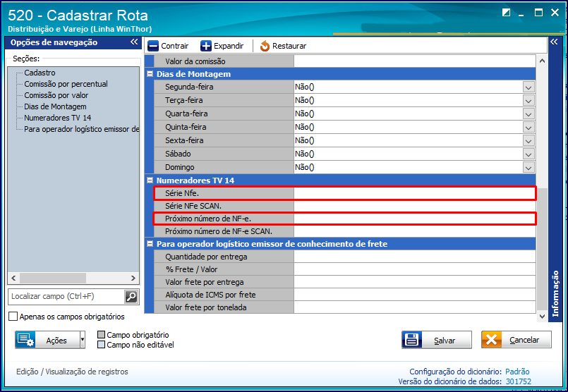Collapse Numeradores TV 14 section
The height and width of the screenshot is (392, 568).
point(150,180)
